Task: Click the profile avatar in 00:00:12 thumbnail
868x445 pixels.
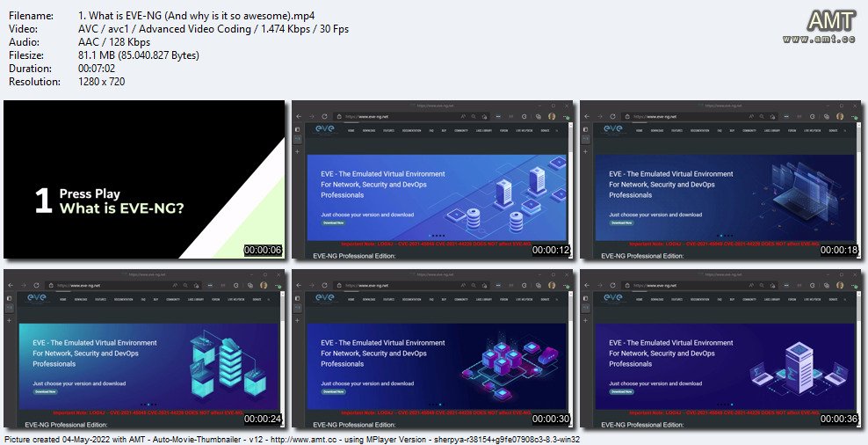Action: pos(552,117)
